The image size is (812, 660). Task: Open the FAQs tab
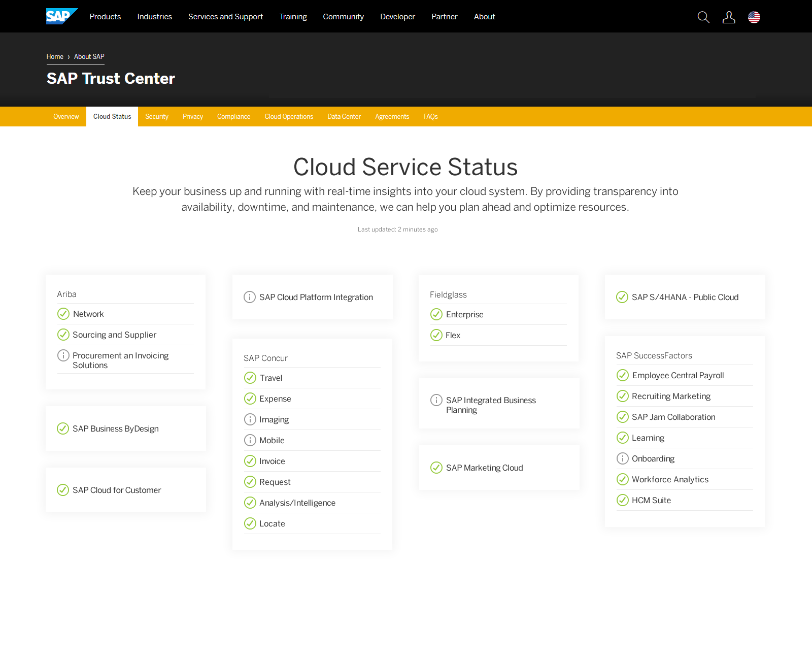430,117
